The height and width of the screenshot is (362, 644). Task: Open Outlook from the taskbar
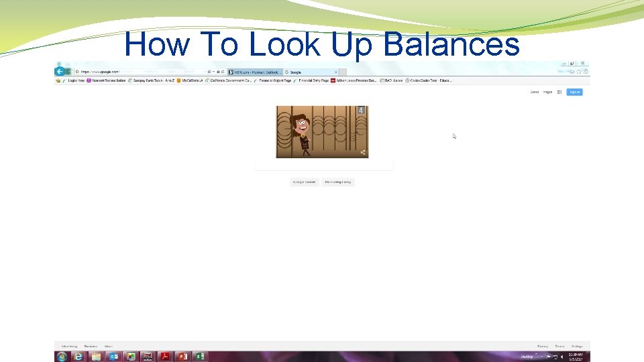click(113, 357)
